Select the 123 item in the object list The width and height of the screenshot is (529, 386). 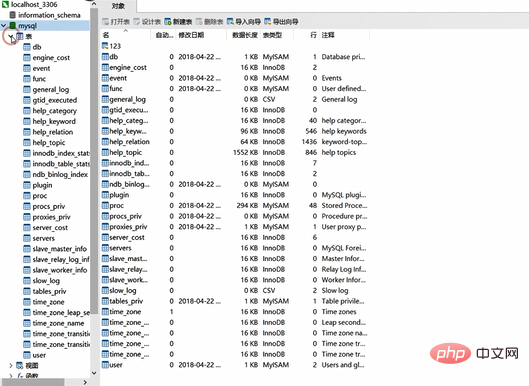click(111, 46)
